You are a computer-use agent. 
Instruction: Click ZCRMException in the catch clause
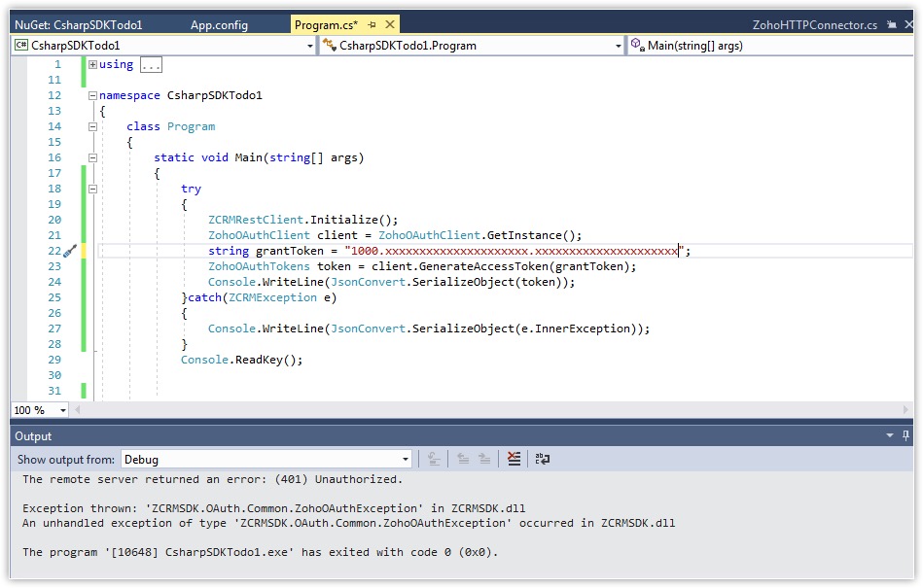(x=272, y=297)
